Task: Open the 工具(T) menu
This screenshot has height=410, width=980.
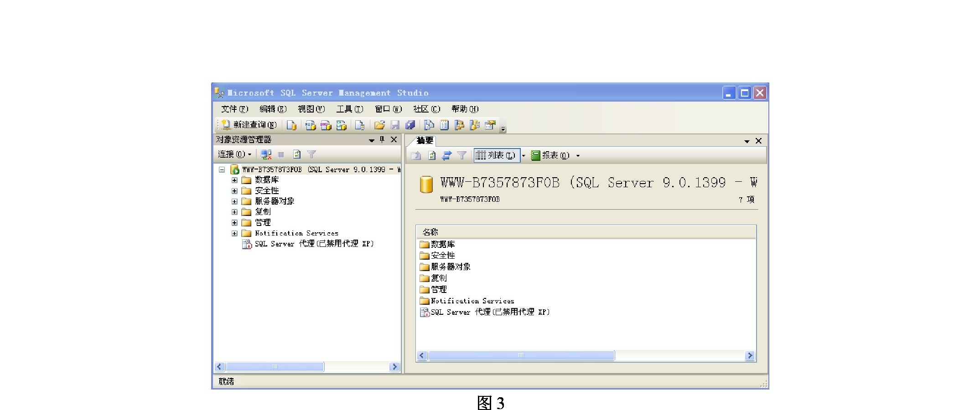Action: tap(349, 109)
